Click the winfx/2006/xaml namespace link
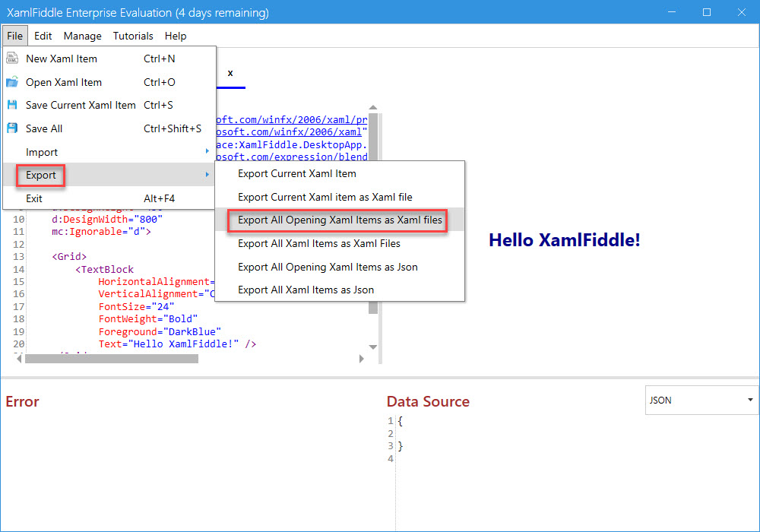Viewport: 760px width, 532px height. click(290, 131)
